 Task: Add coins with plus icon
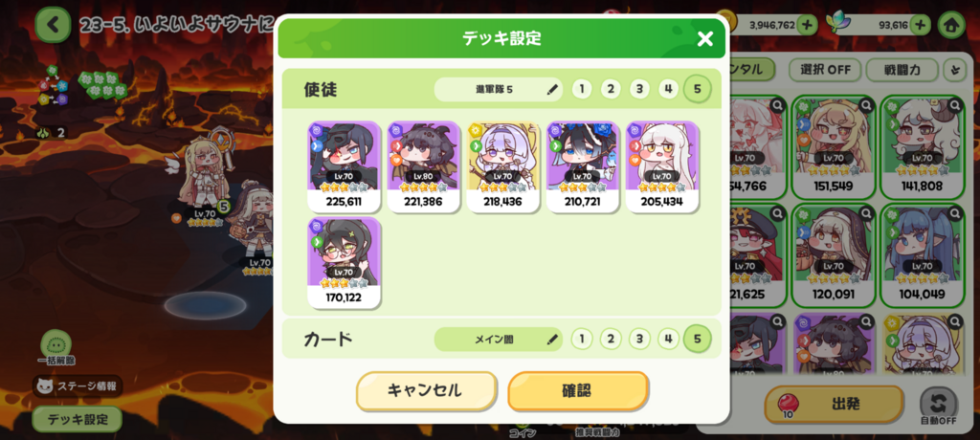(x=807, y=25)
